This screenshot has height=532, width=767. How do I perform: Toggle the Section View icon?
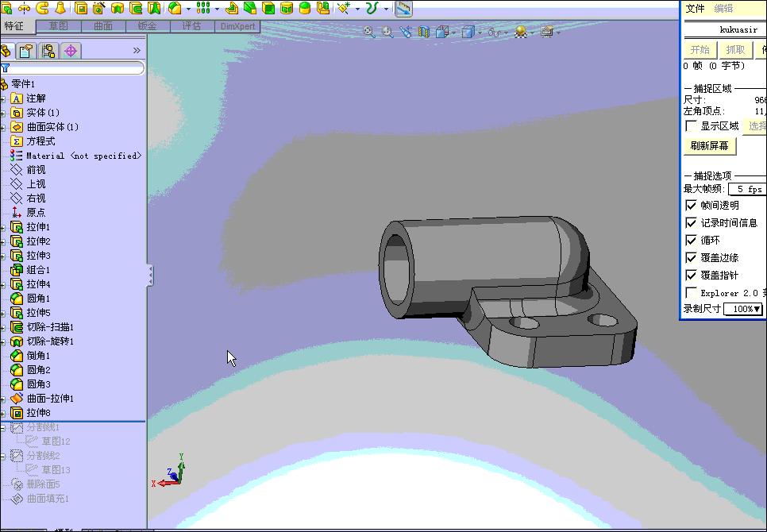point(424,33)
